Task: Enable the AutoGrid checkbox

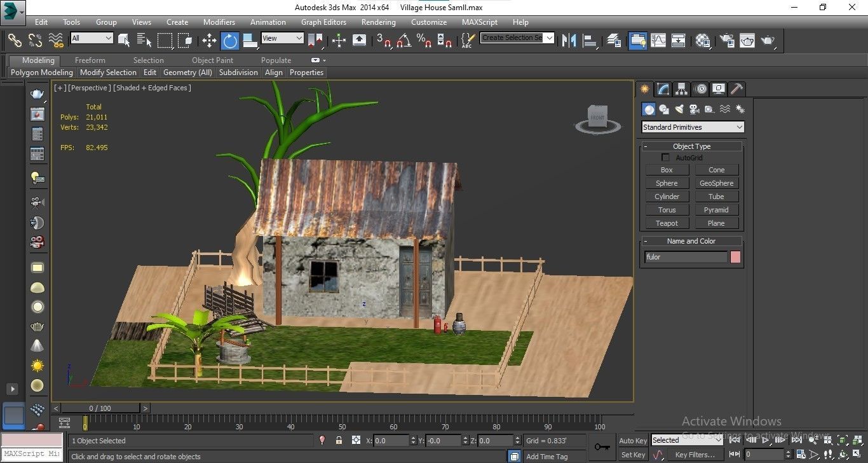Action: pyautogui.click(x=666, y=158)
